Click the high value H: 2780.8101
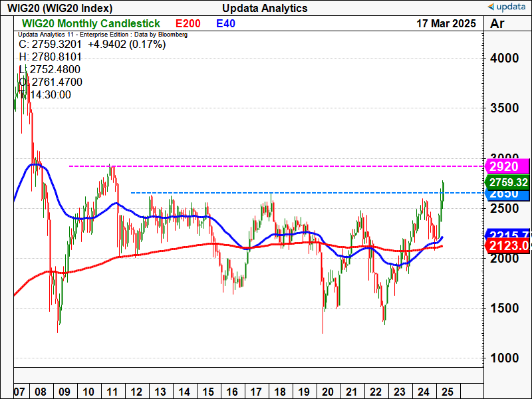The height and width of the screenshot is (399, 532). (x=51, y=57)
